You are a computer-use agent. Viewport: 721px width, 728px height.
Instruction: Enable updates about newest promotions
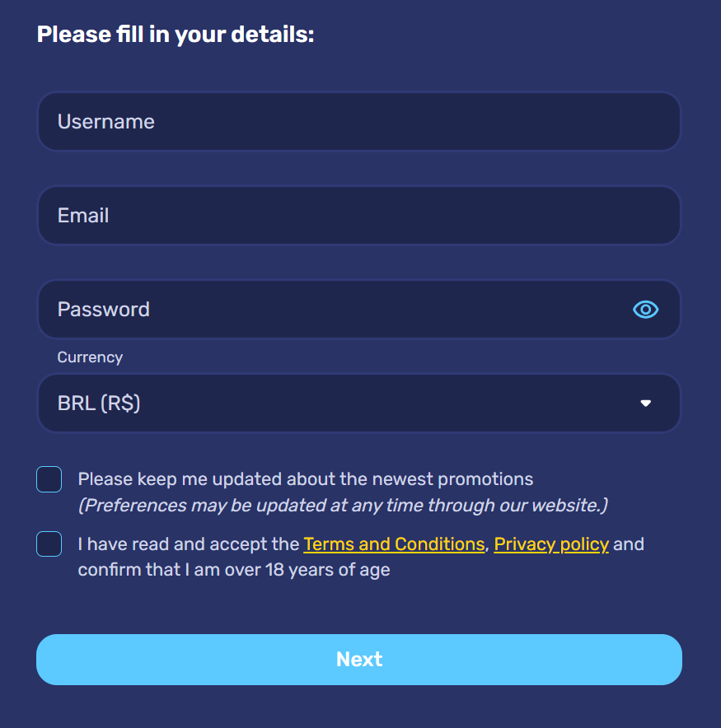(49, 478)
